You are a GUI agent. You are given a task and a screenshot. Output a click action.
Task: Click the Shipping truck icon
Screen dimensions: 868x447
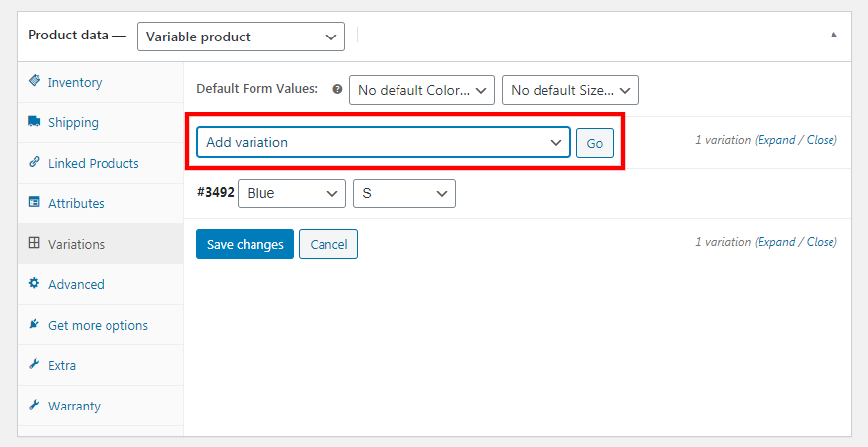35,121
